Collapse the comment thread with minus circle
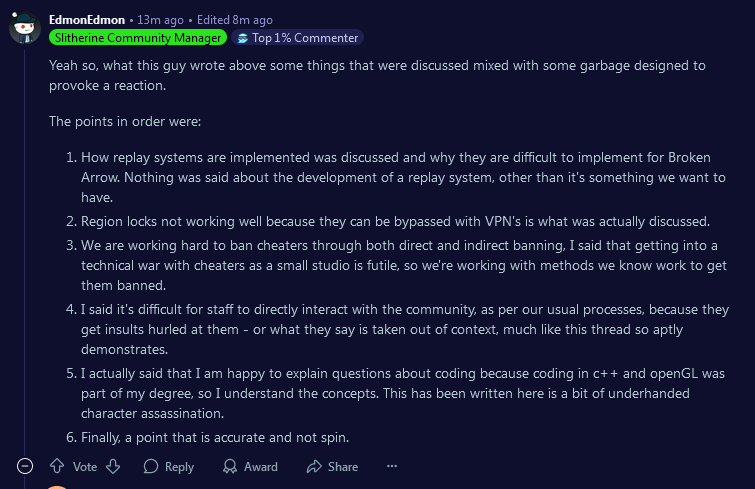The width and height of the screenshot is (755, 489). point(25,466)
